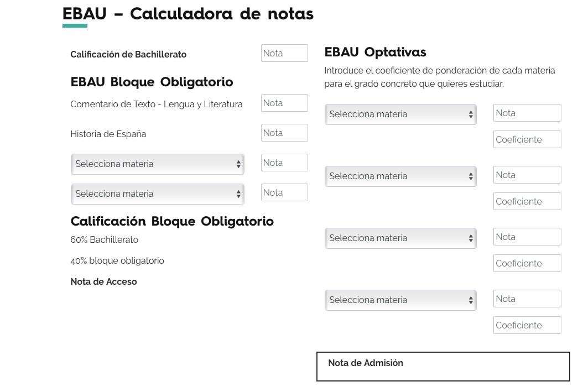Select the Calificación de Bachillerato nota field
This screenshot has width=583, height=392.
click(x=284, y=53)
